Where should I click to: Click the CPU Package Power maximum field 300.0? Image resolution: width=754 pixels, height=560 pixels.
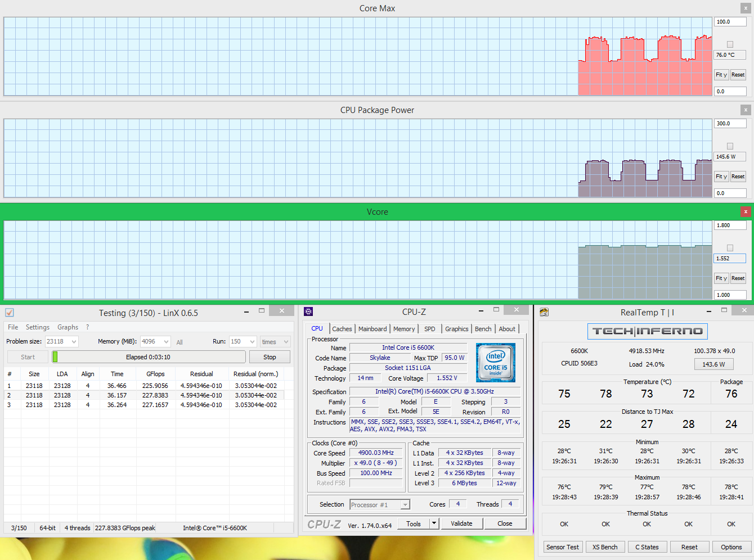point(730,124)
